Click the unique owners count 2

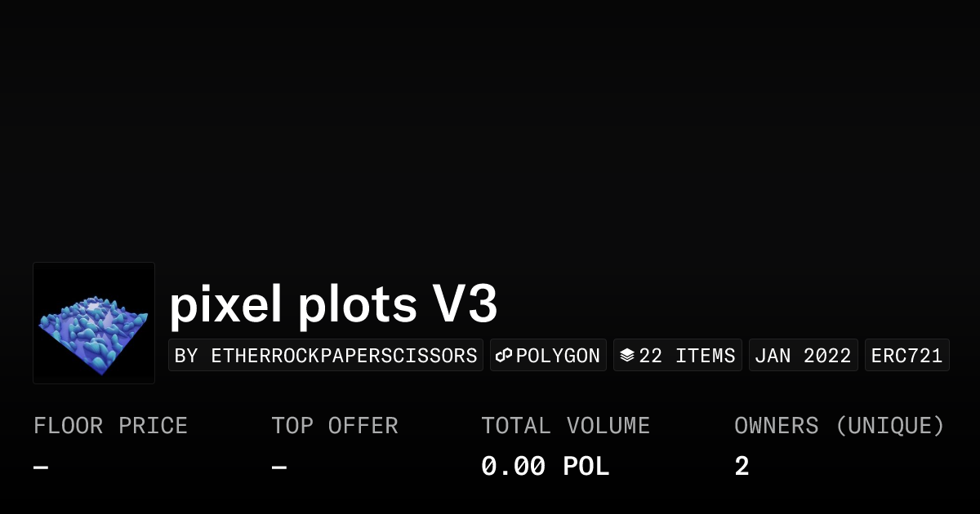click(x=742, y=467)
